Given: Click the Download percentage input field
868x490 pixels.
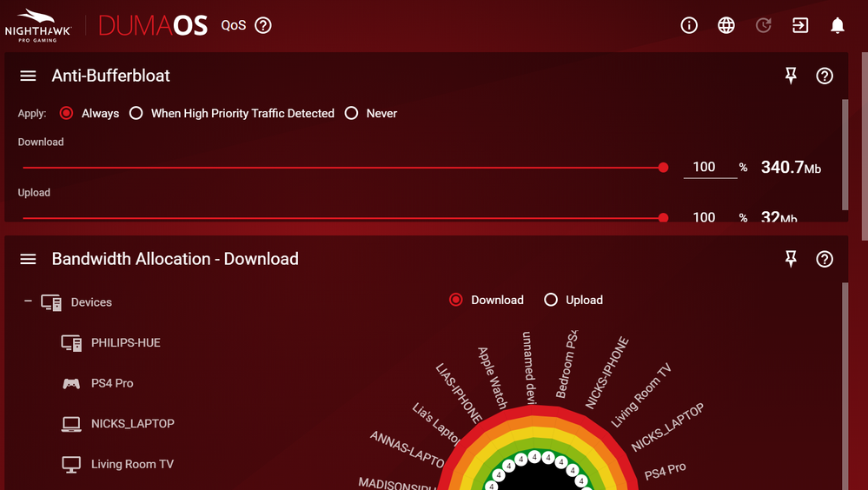Looking at the screenshot, I should coord(710,167).
